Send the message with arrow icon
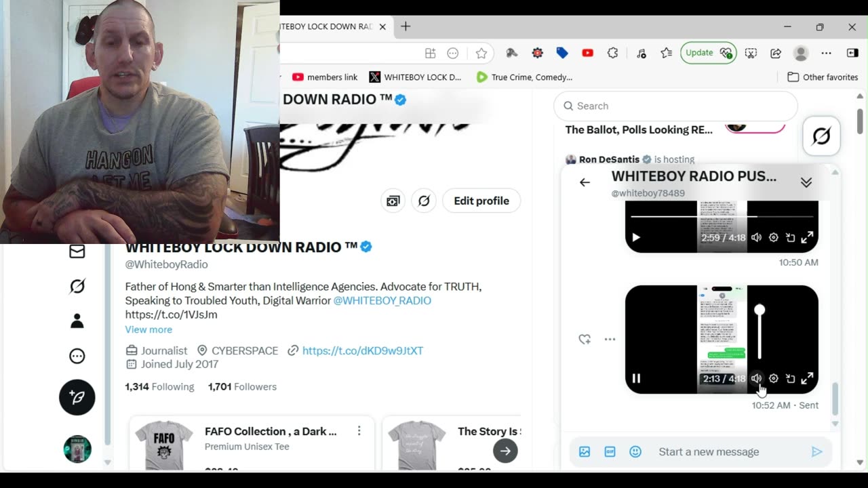Screen dimensions: 868x488 click(x=816, y=451)
